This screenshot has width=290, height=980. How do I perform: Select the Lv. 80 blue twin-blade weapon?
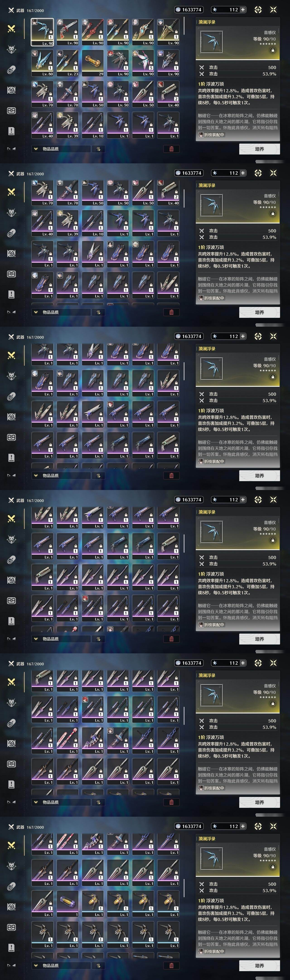42,63
